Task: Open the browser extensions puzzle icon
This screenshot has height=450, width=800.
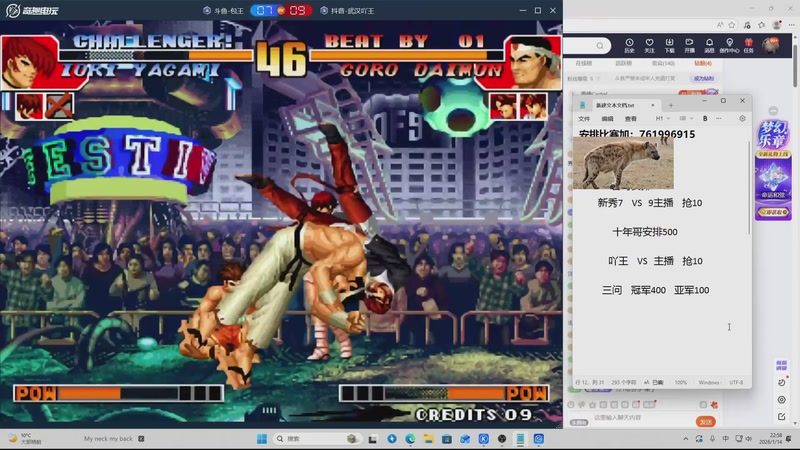Action: click(747, 24)
